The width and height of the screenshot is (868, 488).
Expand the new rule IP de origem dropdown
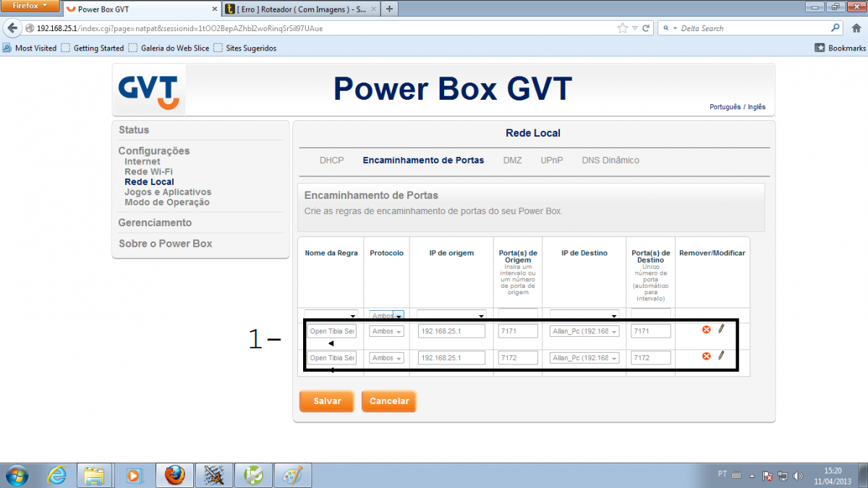pyautogui.click(x=452, y=315)
